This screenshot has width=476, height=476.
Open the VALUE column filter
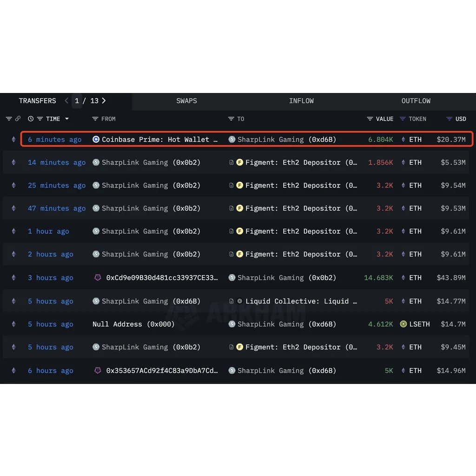pos(370,119)
